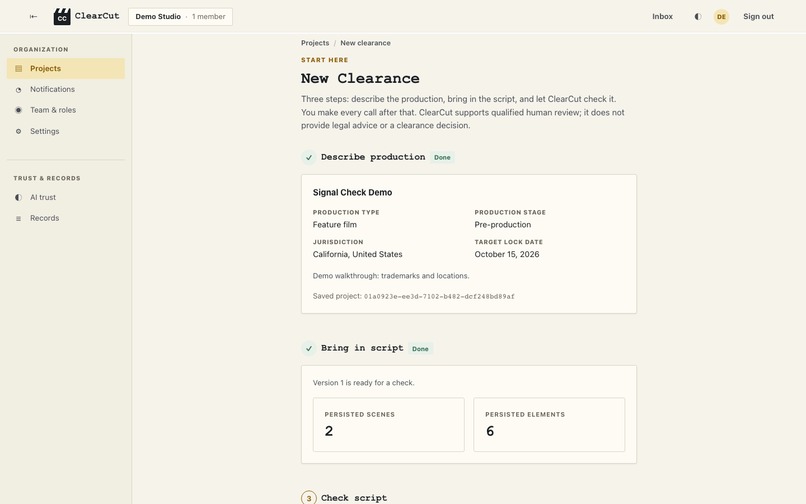This screenshot has height=504, width=806.
Task: Click the Team & roles icon
Action: (x=19, y=110)
